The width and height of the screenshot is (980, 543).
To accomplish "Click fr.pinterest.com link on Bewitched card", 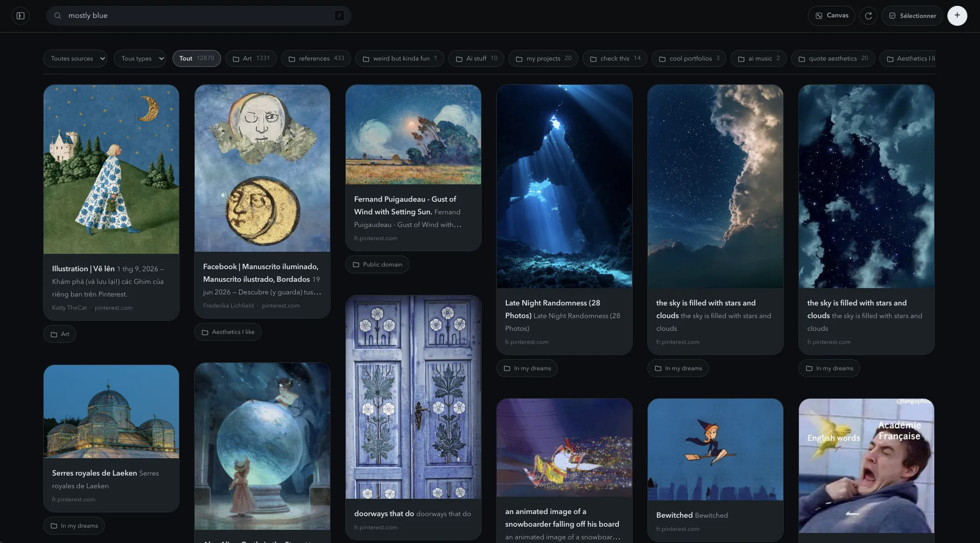I will point(678,529).
